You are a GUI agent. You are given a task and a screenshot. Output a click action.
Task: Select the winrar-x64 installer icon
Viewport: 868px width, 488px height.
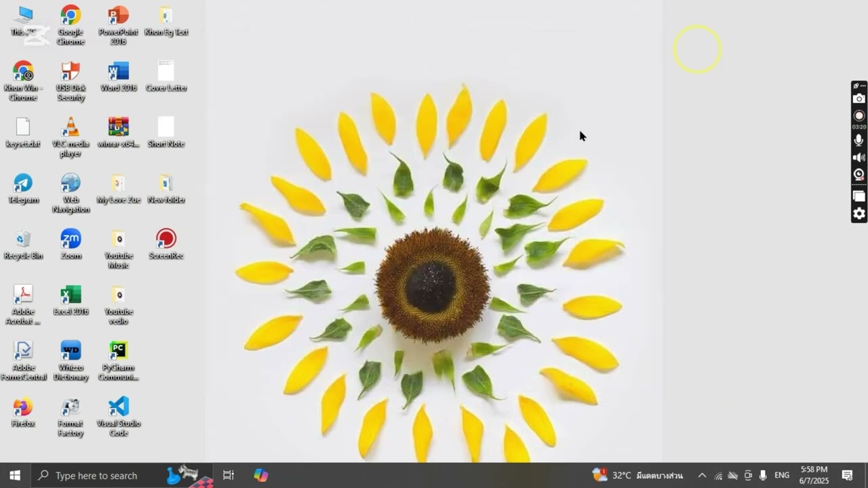[118, 133]
